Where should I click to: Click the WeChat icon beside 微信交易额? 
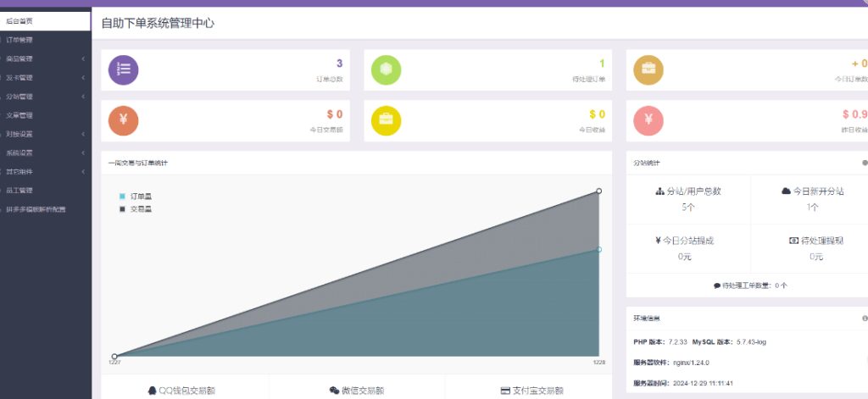334,391
